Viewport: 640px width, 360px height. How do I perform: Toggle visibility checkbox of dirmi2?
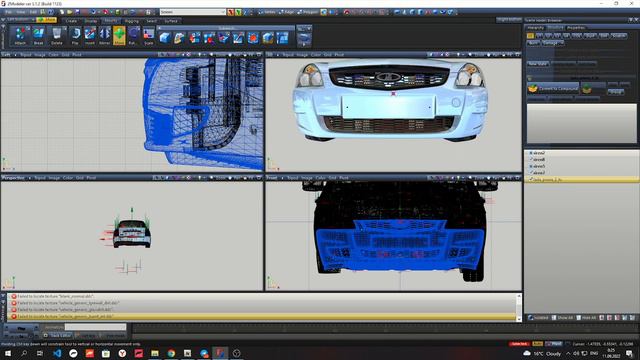coord(531,153)
